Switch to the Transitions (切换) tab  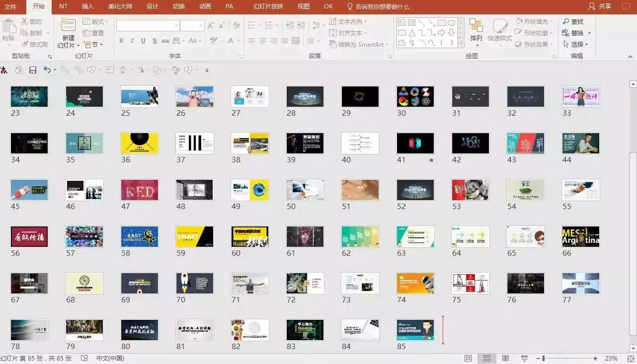tap(179, 6)
